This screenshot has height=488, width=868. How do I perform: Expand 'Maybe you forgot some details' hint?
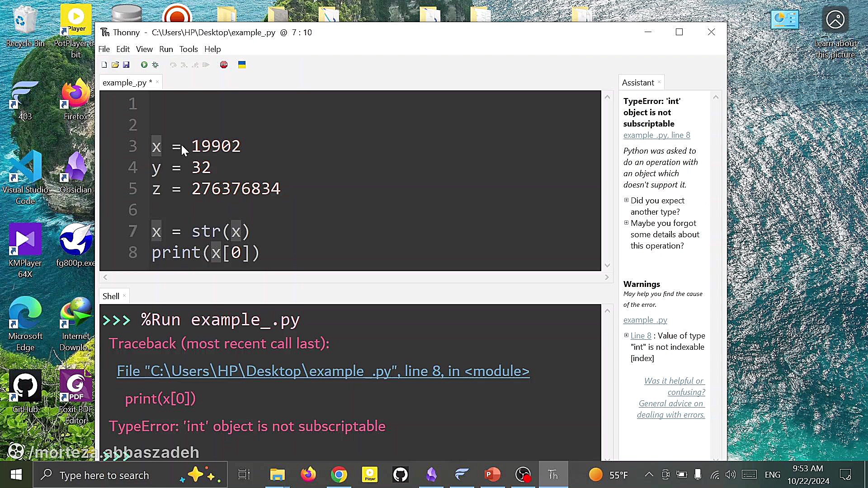point(627,223)
